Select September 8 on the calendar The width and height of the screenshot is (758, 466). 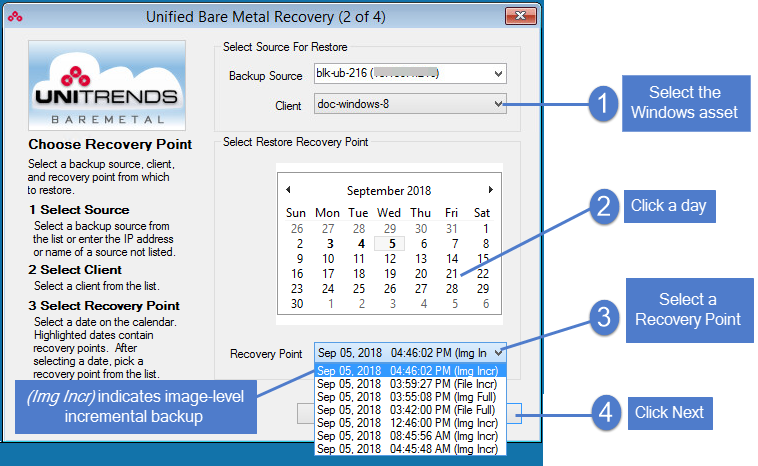tap(485, 244)
